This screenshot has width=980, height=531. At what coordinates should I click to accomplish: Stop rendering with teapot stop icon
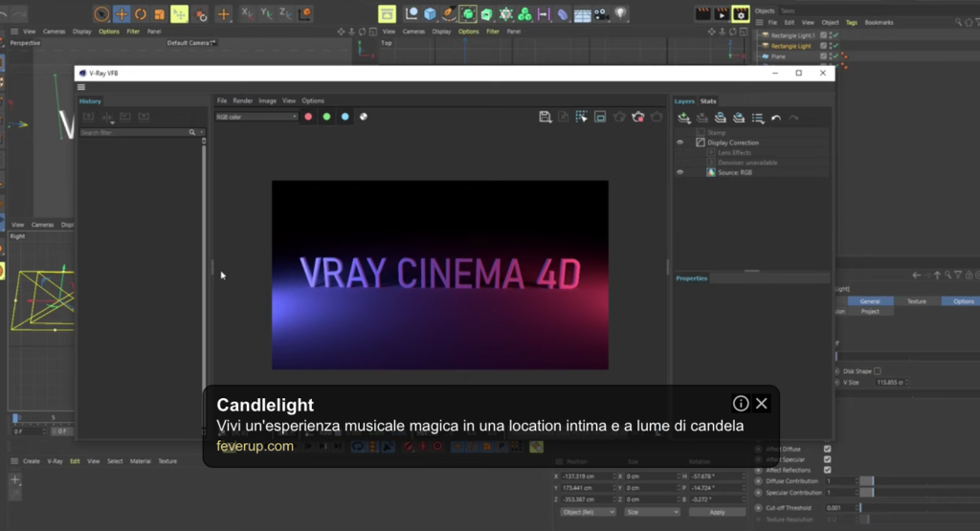(x=638, y=117)
